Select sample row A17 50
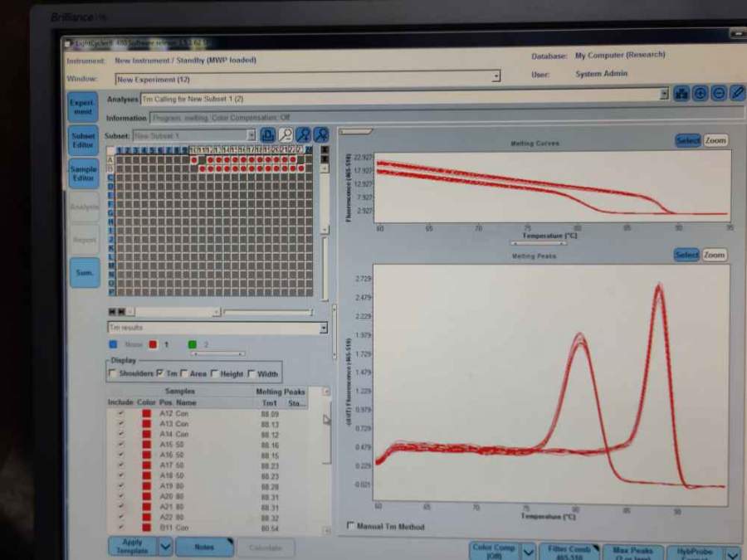 207,465
